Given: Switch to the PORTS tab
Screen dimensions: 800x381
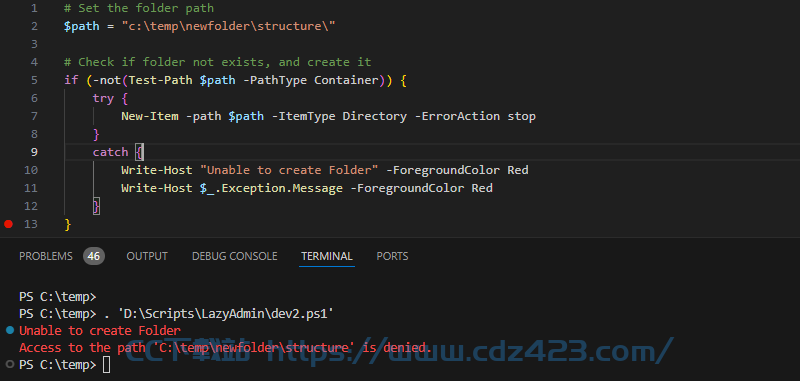Looking at the screenshot, I should click(x=392, y=256).
